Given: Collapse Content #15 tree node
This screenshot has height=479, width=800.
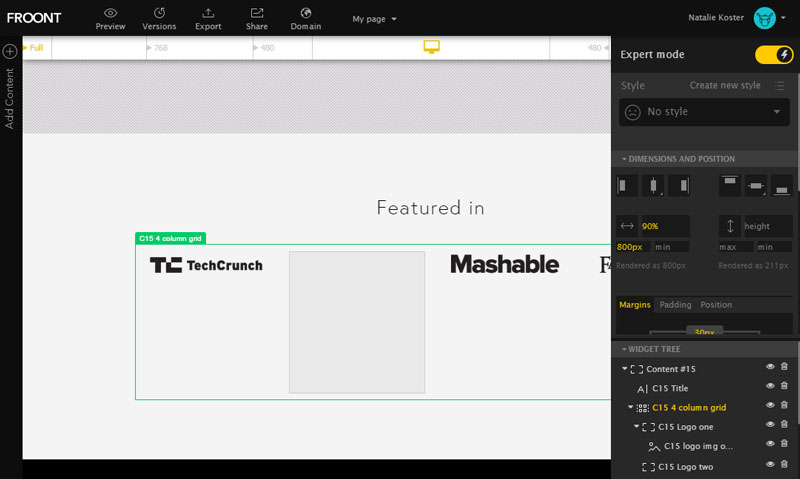Looking at the screenshot, I should [x=624, y=368].
